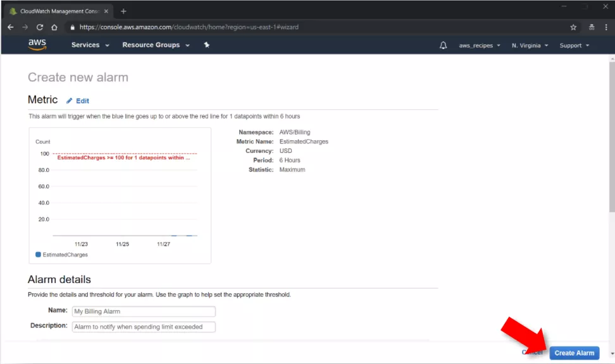Image resolution: width=615 pixels, height=364 pixels.
Task: Click the Create Alarm button
Action: (x=575, y=353)
